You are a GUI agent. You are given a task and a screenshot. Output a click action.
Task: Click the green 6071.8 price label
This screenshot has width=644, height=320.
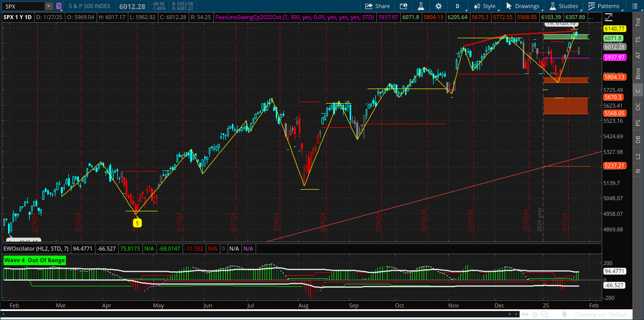612,39
